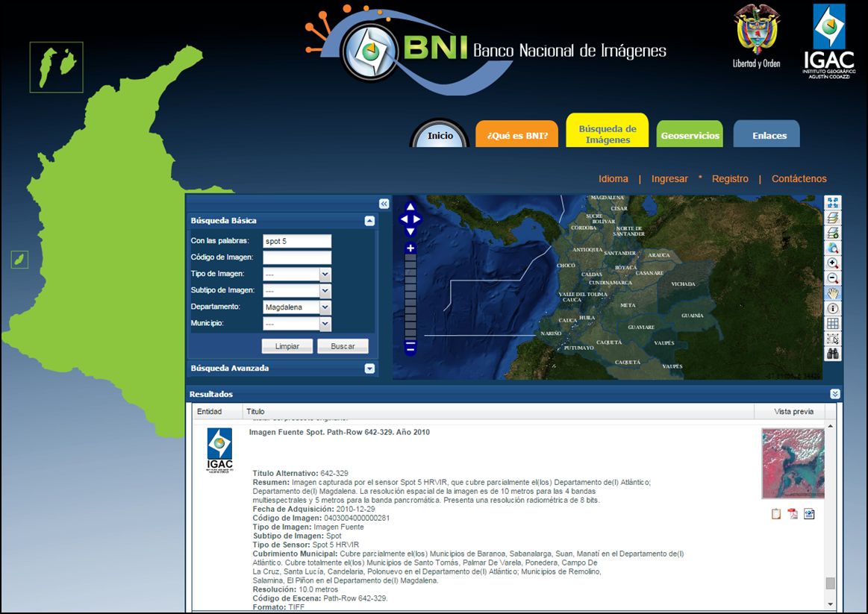Open the Tipo de Imagen dropdown
868x614 pixels.
(x=325, y=275)
